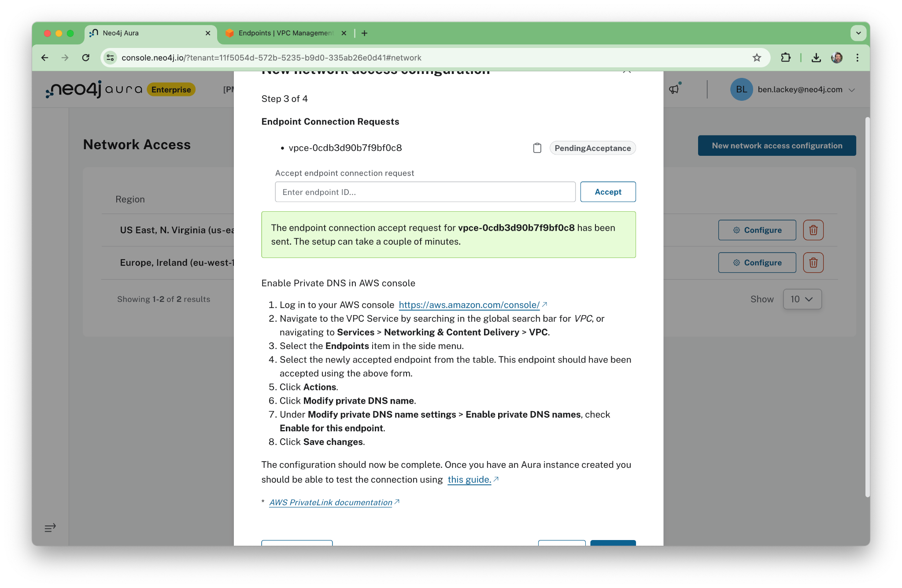Select the 'Endpoint Connection Requests' heading

tap(330, 122)
